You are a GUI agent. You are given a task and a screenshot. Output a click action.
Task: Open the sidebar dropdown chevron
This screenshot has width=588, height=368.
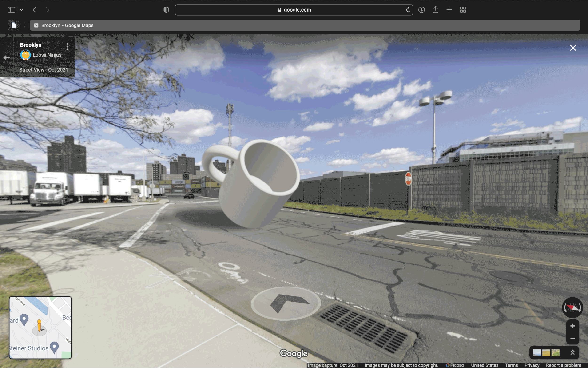click(x=21, y=10)
